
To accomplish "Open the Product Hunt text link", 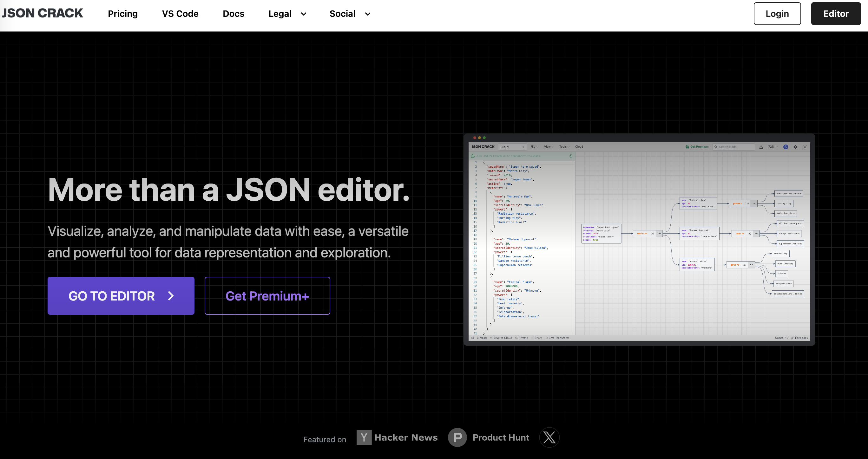I will 501,437.
